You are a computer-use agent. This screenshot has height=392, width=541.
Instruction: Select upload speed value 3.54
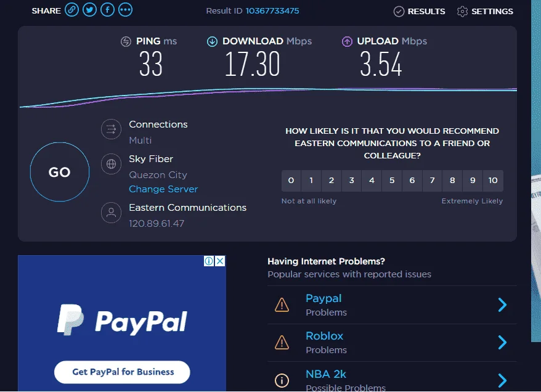[381, 64]
